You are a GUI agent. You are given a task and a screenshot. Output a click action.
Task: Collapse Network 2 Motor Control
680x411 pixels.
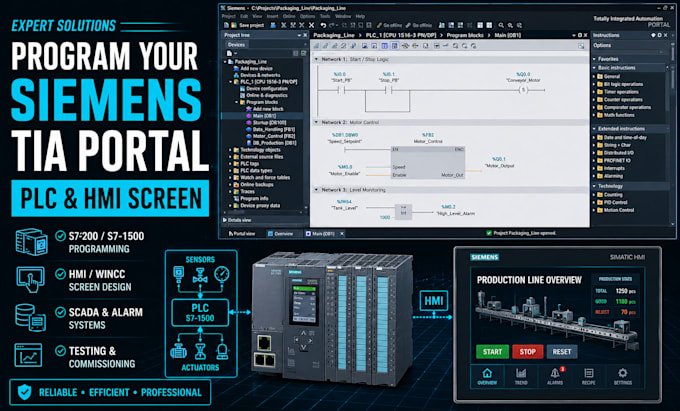click(x=316, y=122)
